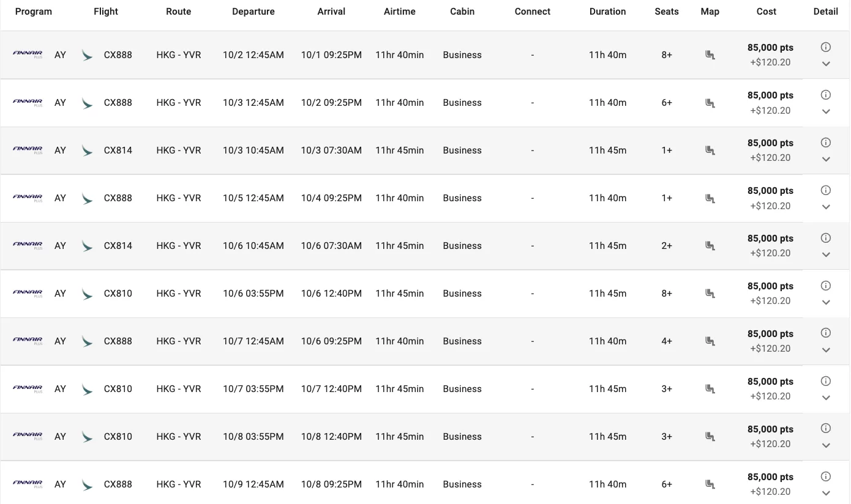
Task: Show info details for 10/7 CX810 flight
Action: [x=825, y=381]
